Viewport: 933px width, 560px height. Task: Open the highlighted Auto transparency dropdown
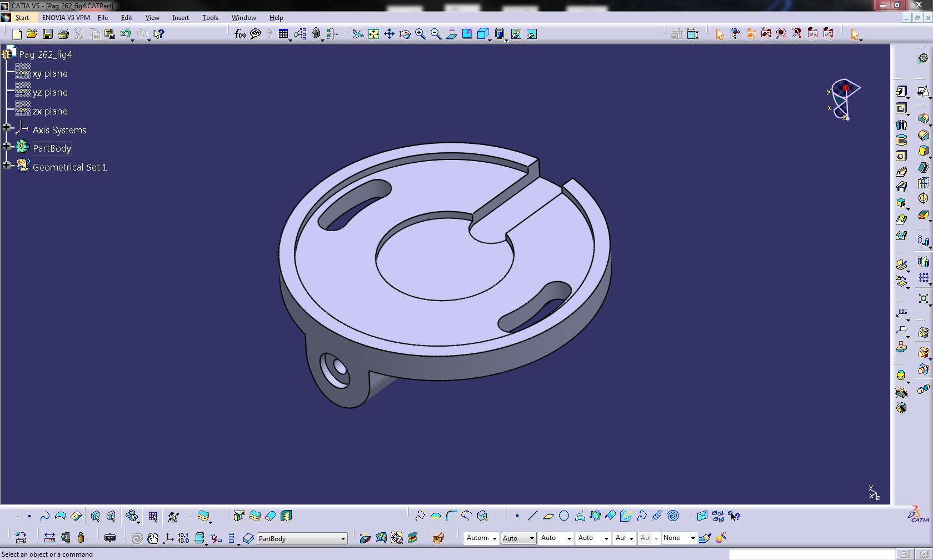[532, 538]
